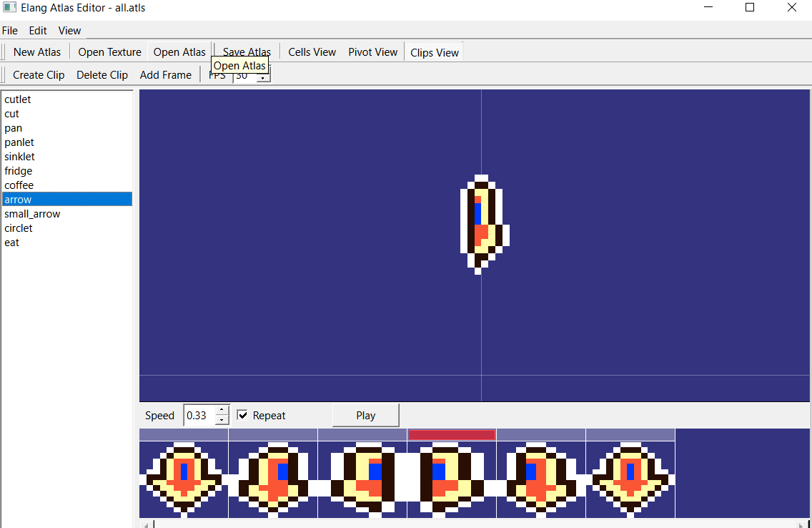Maximize the Elang Atlas Editor window
The image size is (812, 528).
749,7
